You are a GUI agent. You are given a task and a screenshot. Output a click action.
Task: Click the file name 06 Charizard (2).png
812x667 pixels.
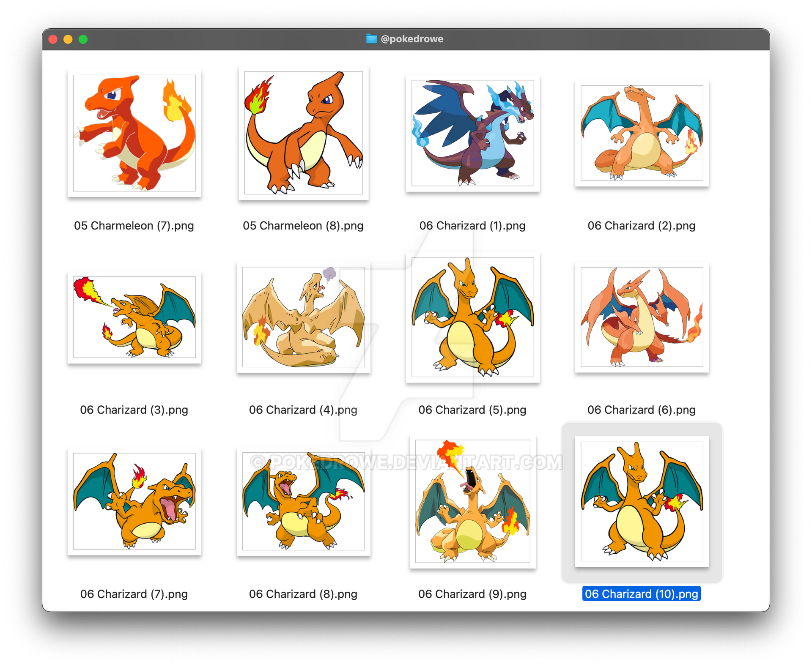click(x=642, y=226)
